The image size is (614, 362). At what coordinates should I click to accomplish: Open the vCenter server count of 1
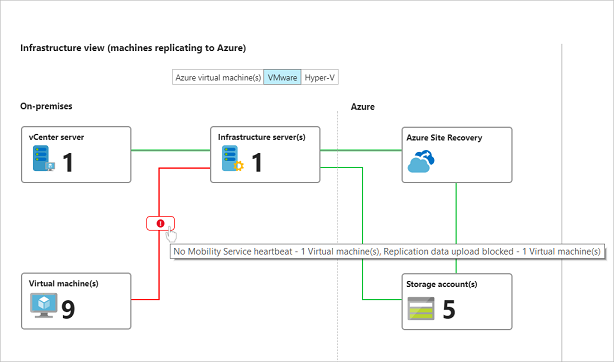click(68, 163)
